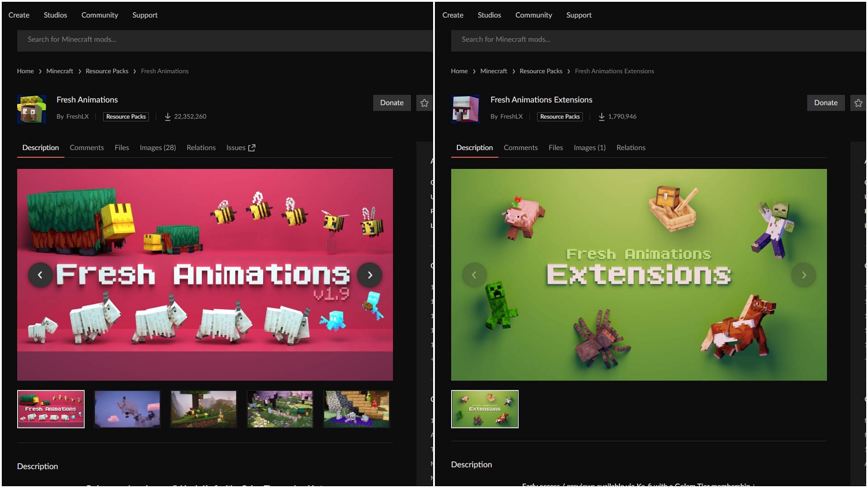Click the breadcrumb Home link on left panel
The image size is (868, 488).
(x=25, y=71)
